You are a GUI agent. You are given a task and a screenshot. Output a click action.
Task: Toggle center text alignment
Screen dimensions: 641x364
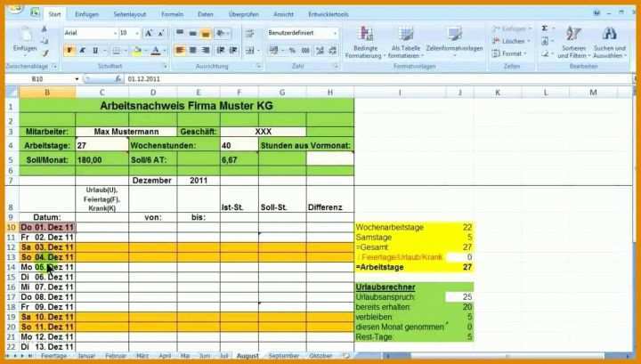tap(192, 50)
